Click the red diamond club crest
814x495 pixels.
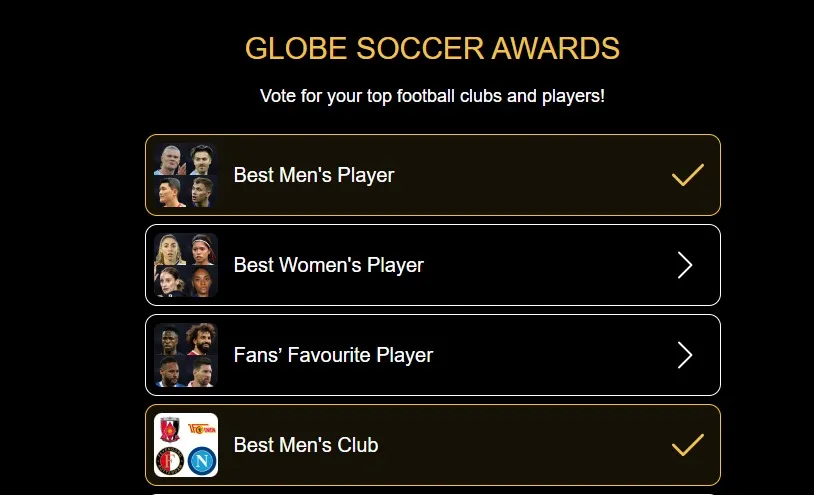[170, 430]
